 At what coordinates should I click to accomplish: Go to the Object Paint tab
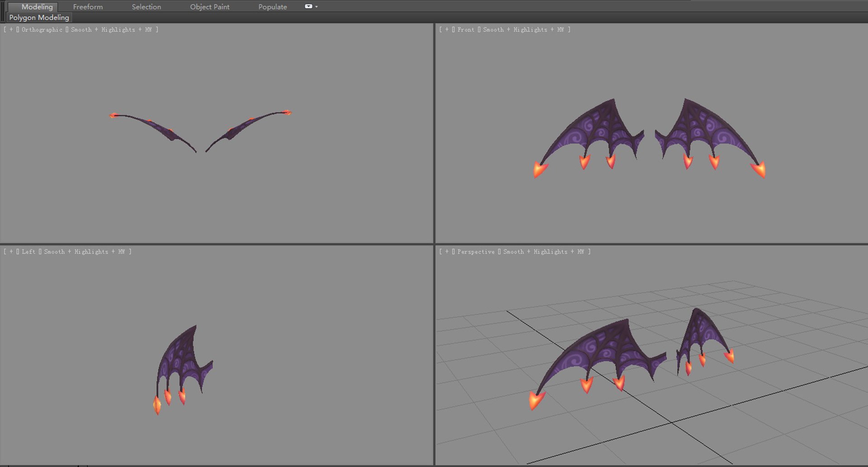(209, 7)
